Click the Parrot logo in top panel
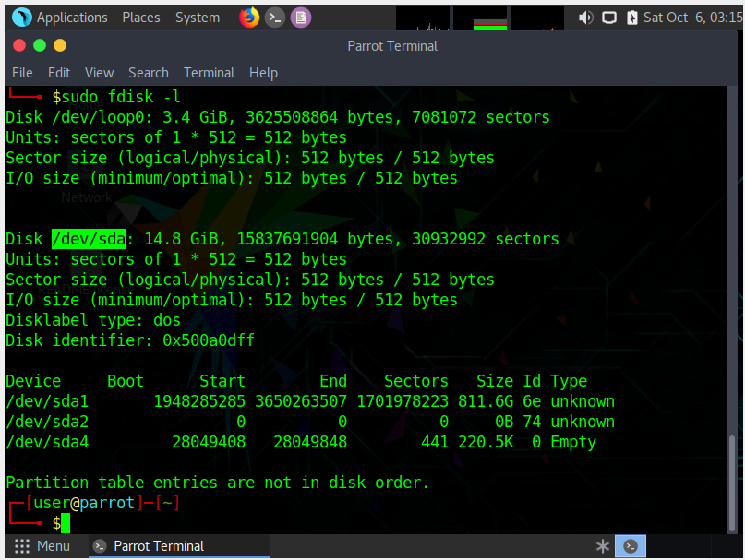Image resolution: width=745 pixels, height=560 pixels. point(21,18)
